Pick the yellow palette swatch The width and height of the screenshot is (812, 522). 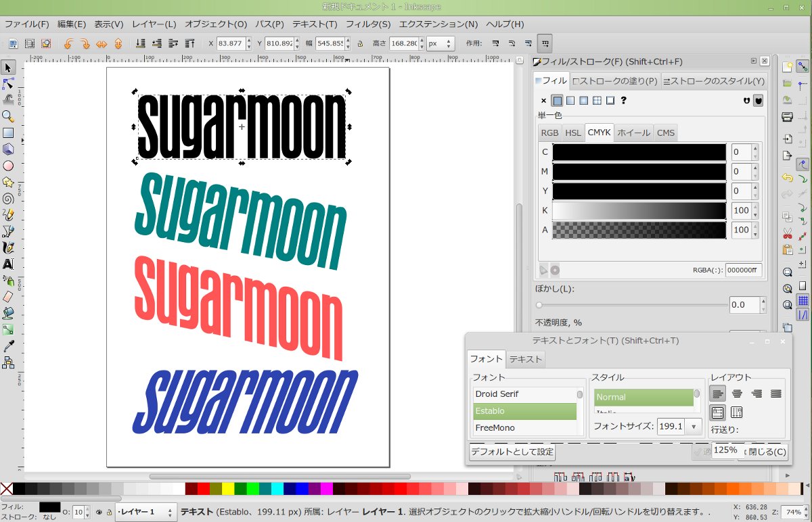228,489
